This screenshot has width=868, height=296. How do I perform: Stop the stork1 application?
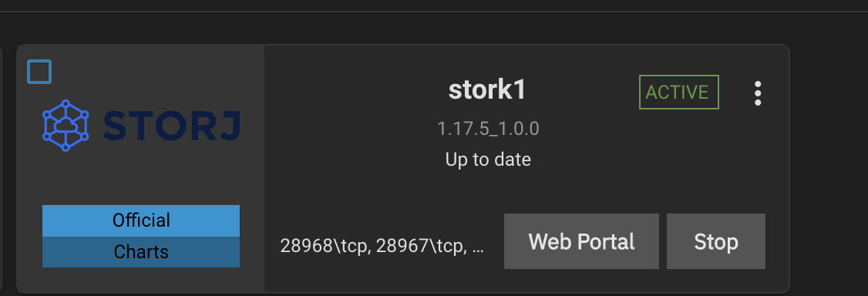716,241
